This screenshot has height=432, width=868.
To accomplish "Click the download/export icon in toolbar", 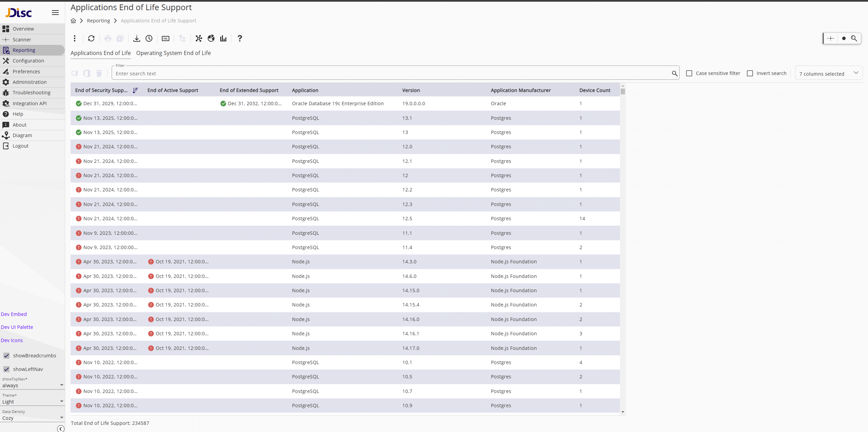I will [136, 38].
